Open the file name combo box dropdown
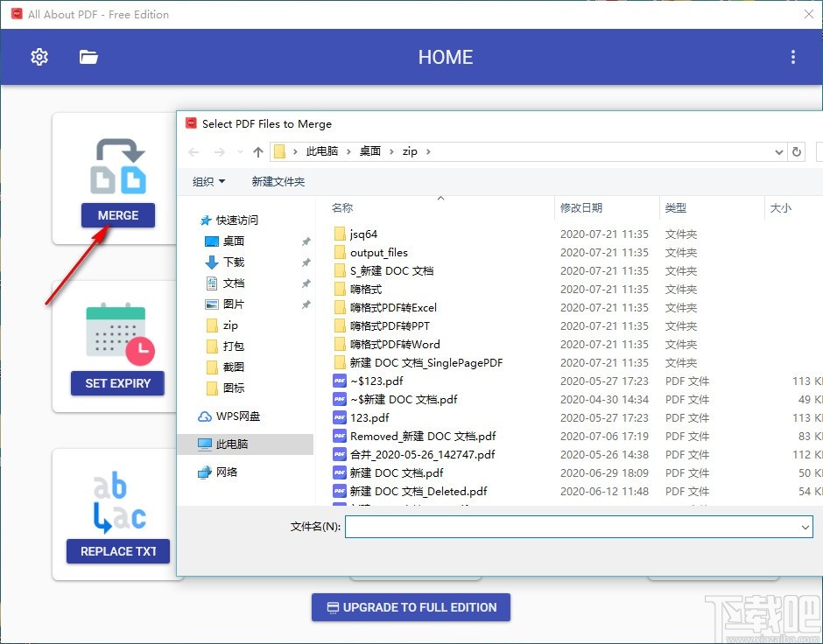823x644 pixels. point(806,527)
